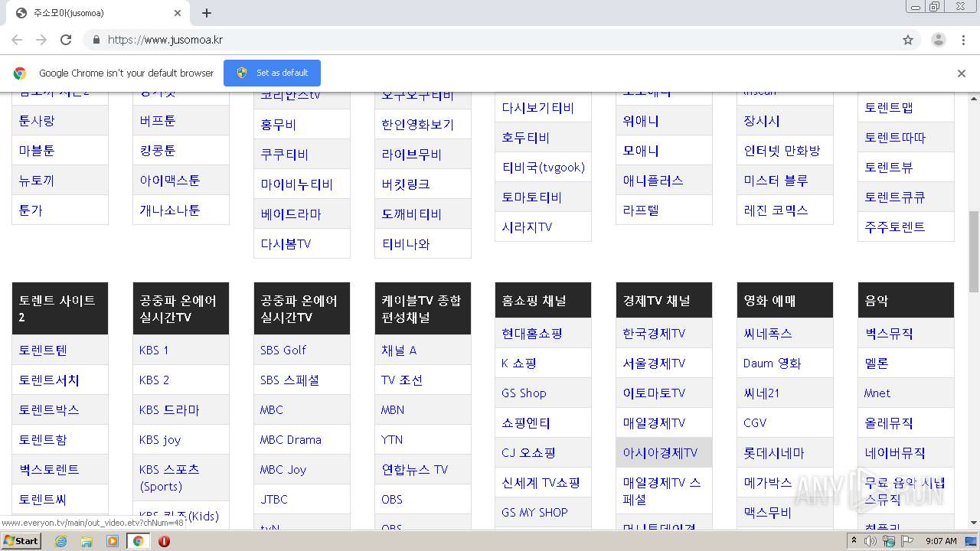This screenshot has width=980, height=551.
Task: Open the CJ 오쇼핑 link
Action: 529,452
